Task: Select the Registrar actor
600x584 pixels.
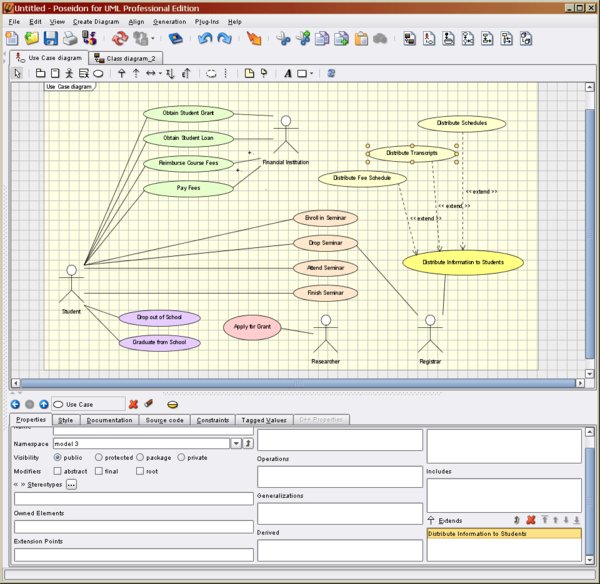Action: click(x=430, y=339)
